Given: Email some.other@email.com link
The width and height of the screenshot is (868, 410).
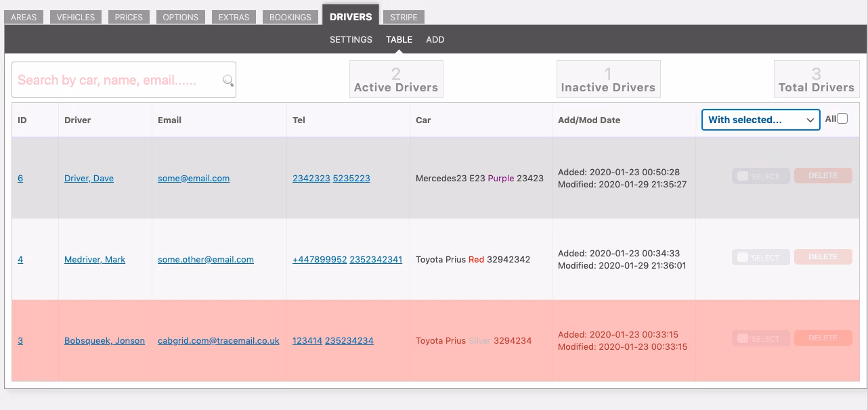Looking at the screenshot, I should 206,259.
